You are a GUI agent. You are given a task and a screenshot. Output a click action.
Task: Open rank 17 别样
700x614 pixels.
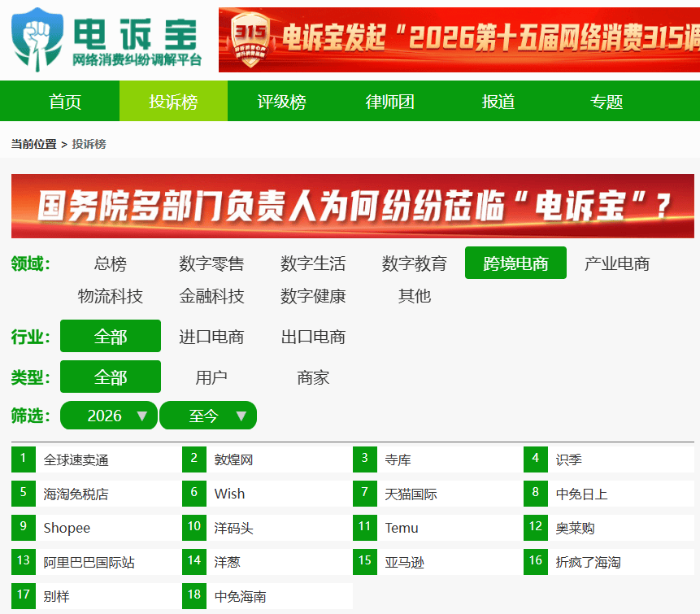97,596
